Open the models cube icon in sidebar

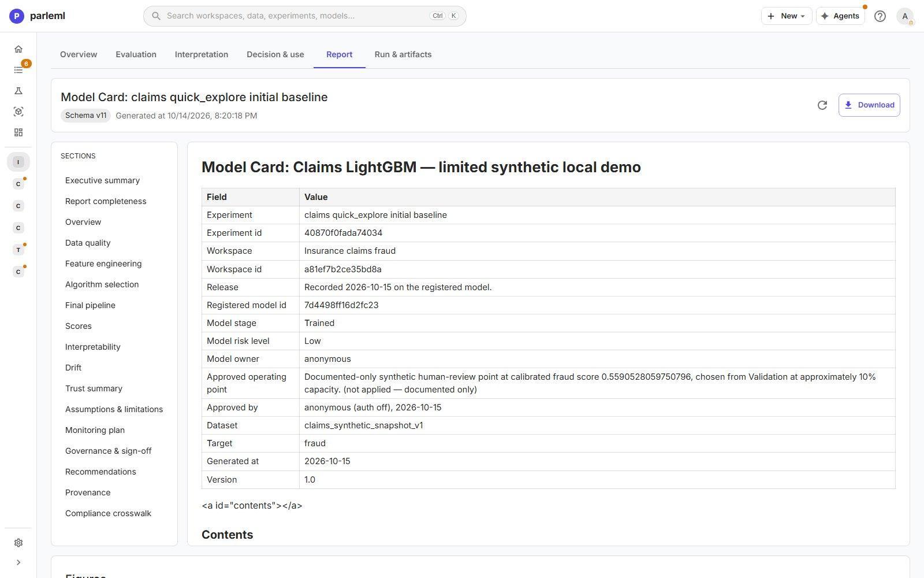[18, 112]
